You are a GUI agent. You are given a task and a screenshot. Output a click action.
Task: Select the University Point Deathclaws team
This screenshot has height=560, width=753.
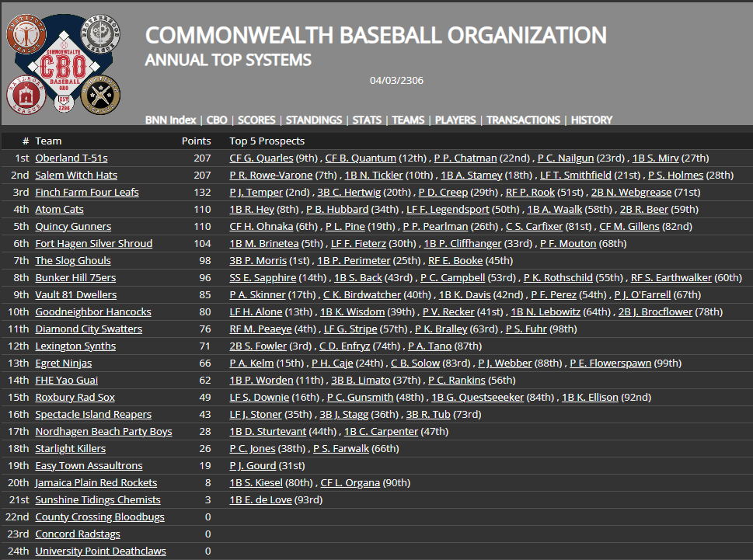100,551
